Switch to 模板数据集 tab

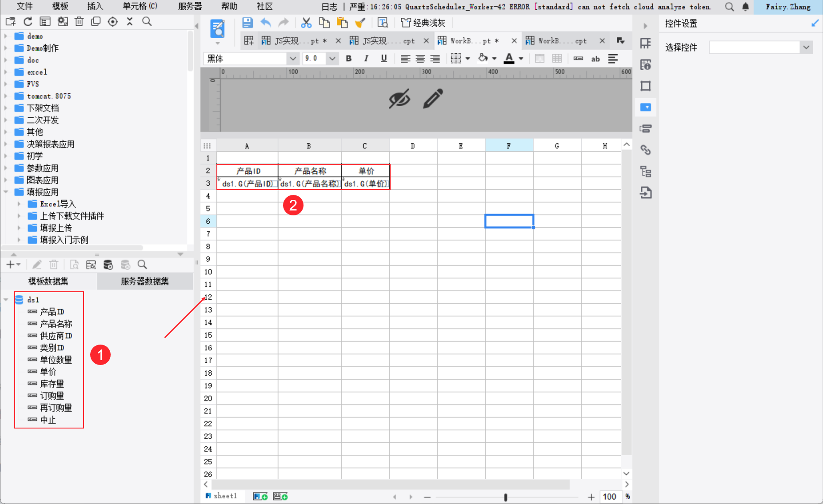48,281
